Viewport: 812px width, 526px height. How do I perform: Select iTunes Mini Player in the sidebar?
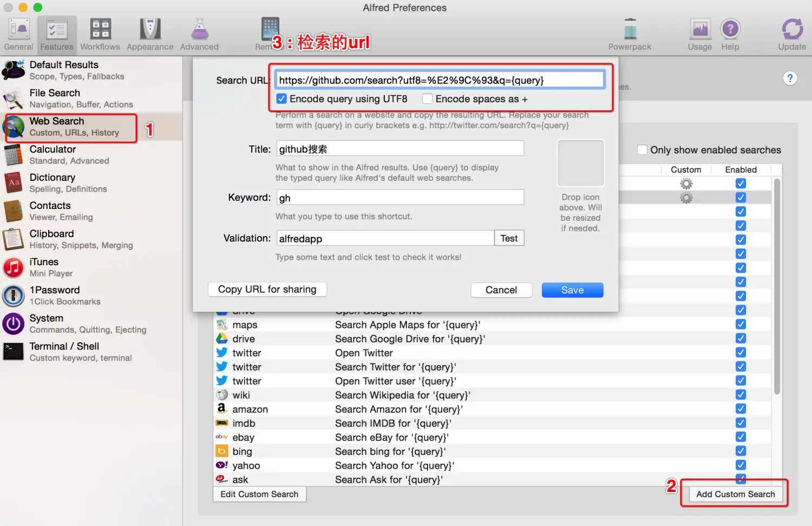point(91,267)
